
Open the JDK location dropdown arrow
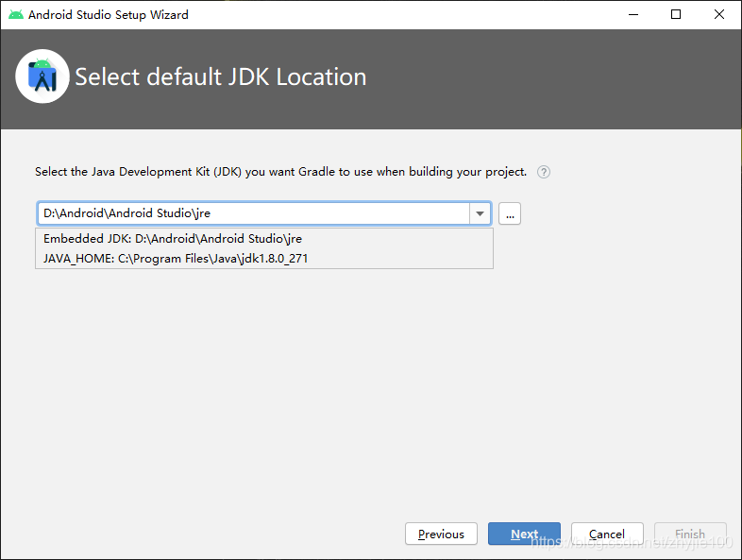tap(480, 213)
